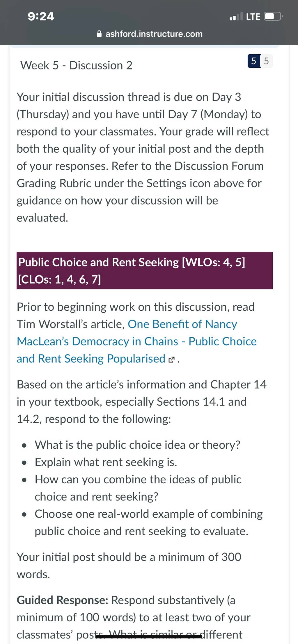Tap the Week 5 - Discussion 2 title
Viewport: 298px width, 644px height.
[76, 65]
